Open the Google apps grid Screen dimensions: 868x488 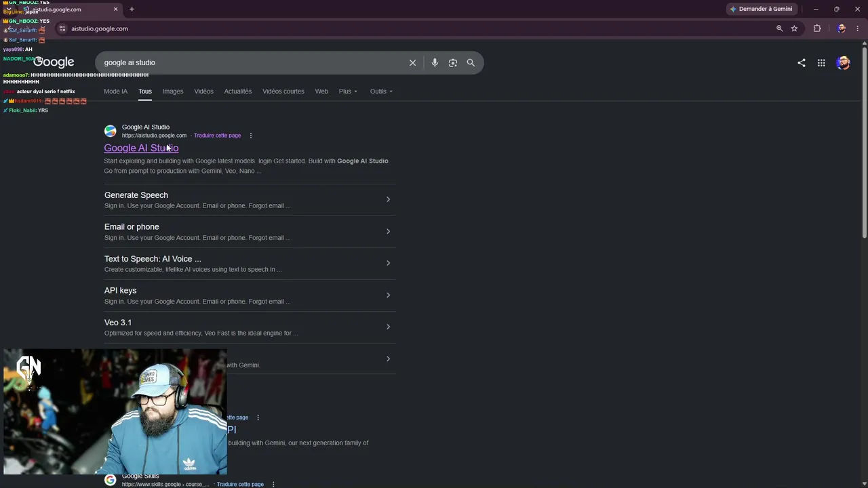click(821, 63)
